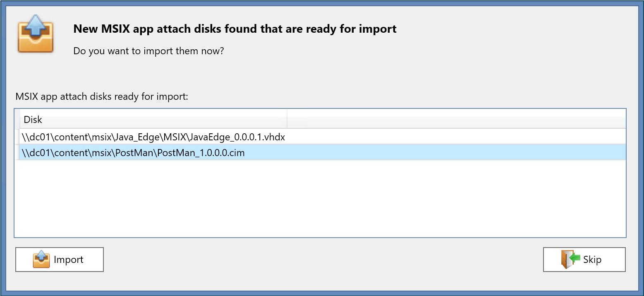
Task: Click the divider after the Disk column
Action: (287, 120)
